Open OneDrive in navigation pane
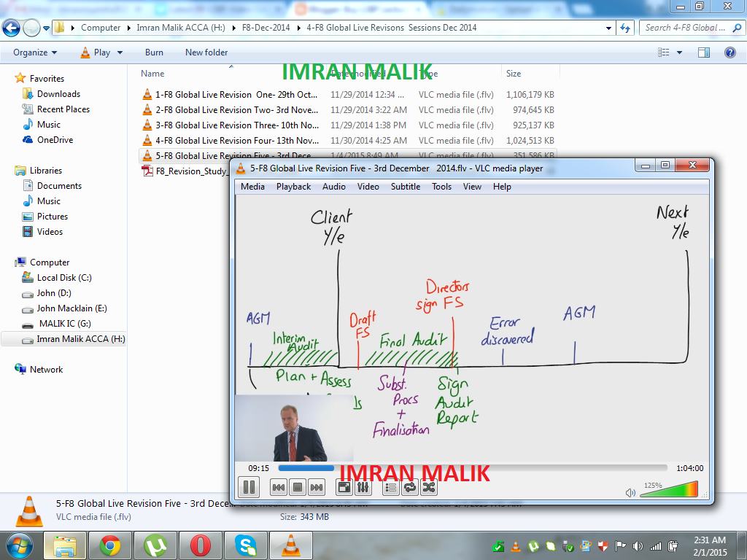The image size is (747, 560). pyautogui.click(x=55, y=139)
